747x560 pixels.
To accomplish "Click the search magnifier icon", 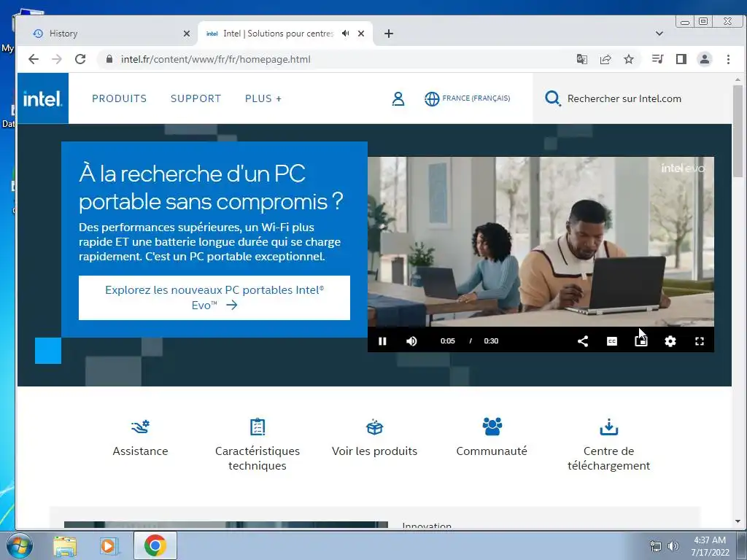I will [553, 98].
